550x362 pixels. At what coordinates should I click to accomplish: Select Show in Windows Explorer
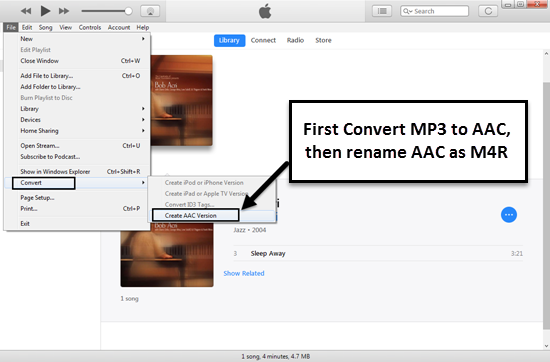click(x=77, y=172)
